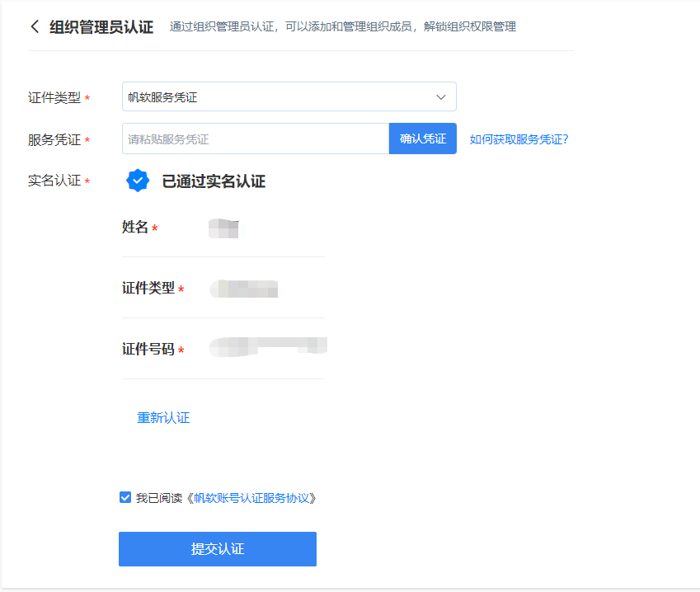Select the blurred 证件号码 value
The image size is (700, 592).
click(x=268, y=347)
